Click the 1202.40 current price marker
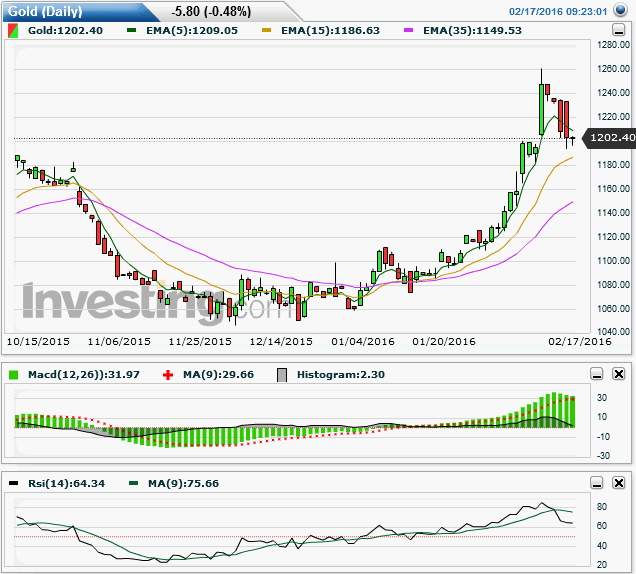 pos(610,138)
